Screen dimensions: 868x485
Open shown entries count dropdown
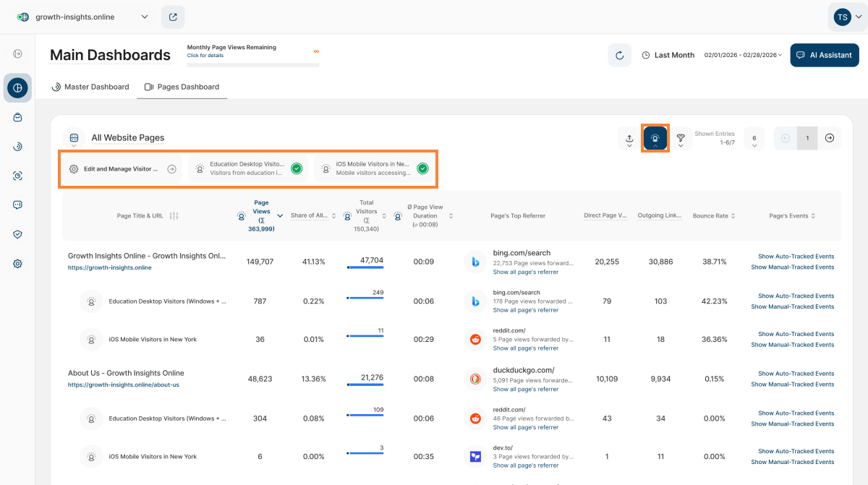coord(754,139)
